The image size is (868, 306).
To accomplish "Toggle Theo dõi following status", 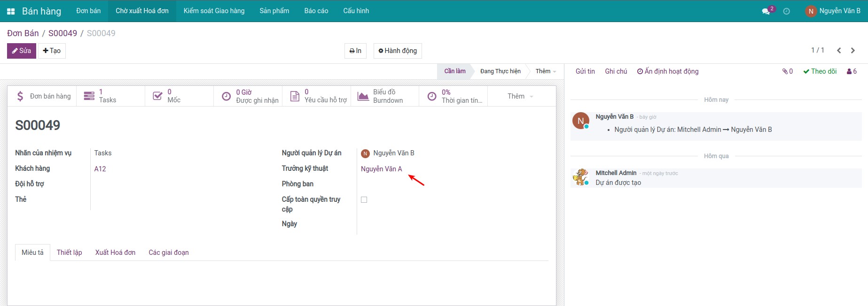I will tap(820, 71).
